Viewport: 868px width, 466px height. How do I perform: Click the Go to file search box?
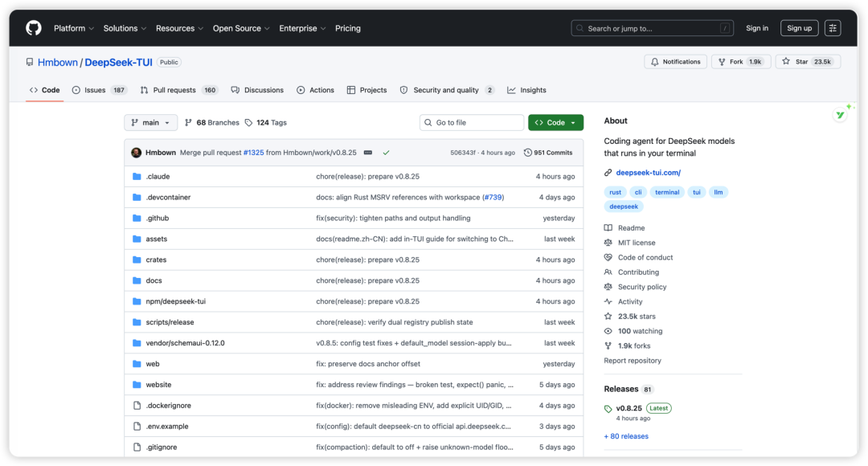(x=472, y=123)
